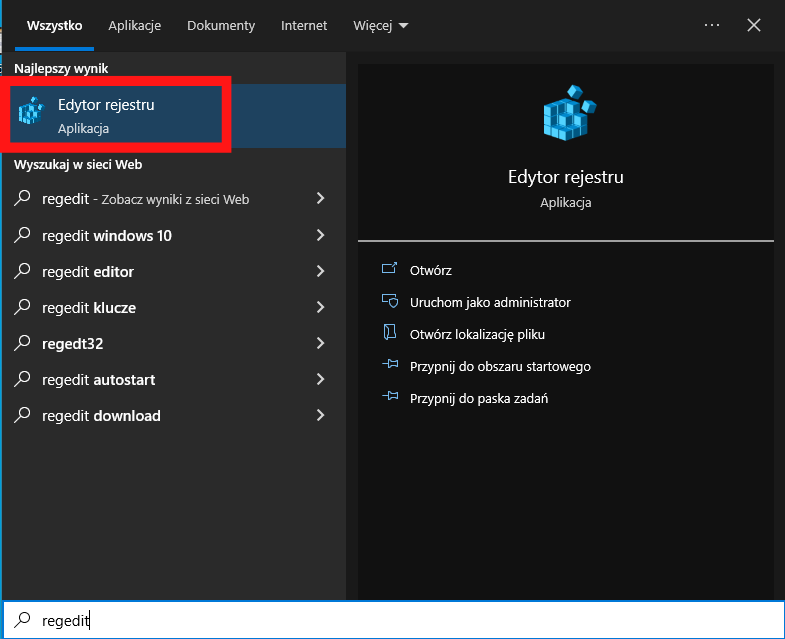Select the 'regedt32' suggestion
785x639 pixels.
tap(174, 344)
